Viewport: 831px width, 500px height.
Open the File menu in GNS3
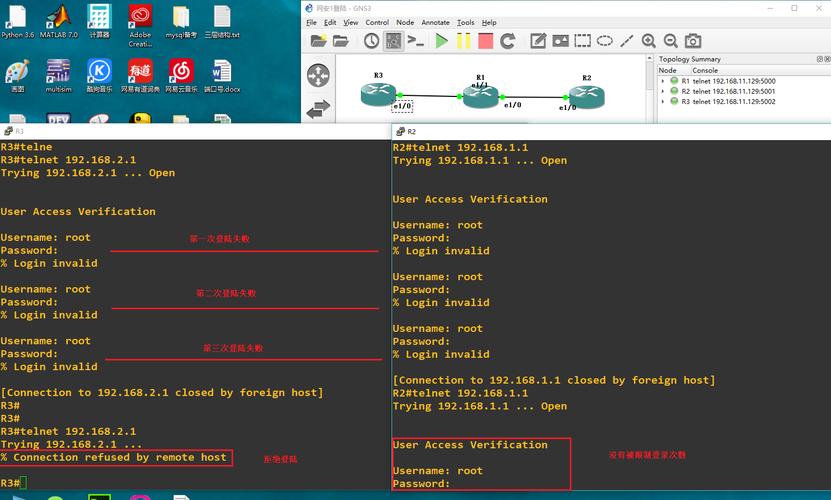point(311,22)
